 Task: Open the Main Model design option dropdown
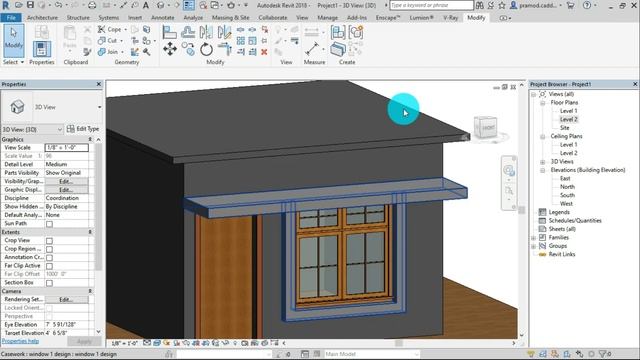pyautogui.click(x=371, y=354)
